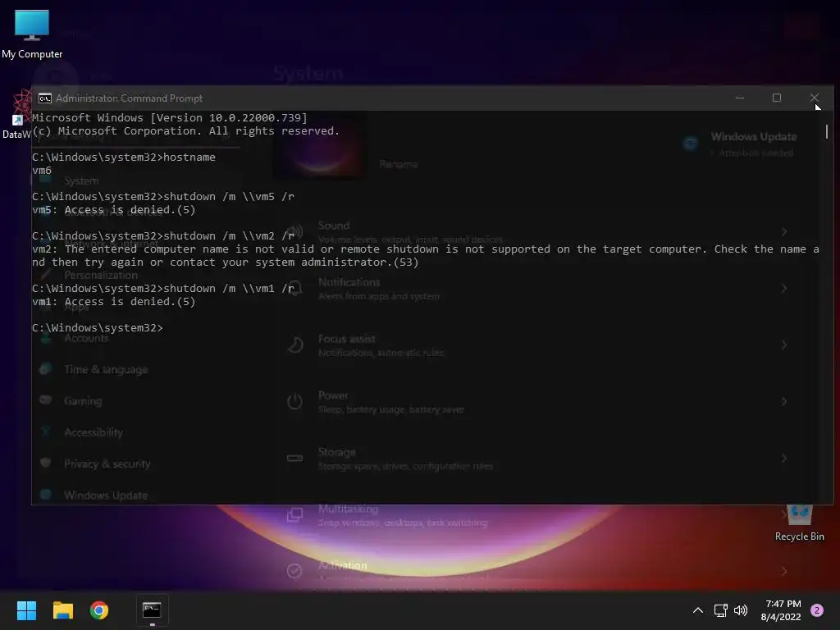Click the last empty C:\Windows\system32> prompt
The width and height of the screenshot is (840, 630).
point(98,328)
